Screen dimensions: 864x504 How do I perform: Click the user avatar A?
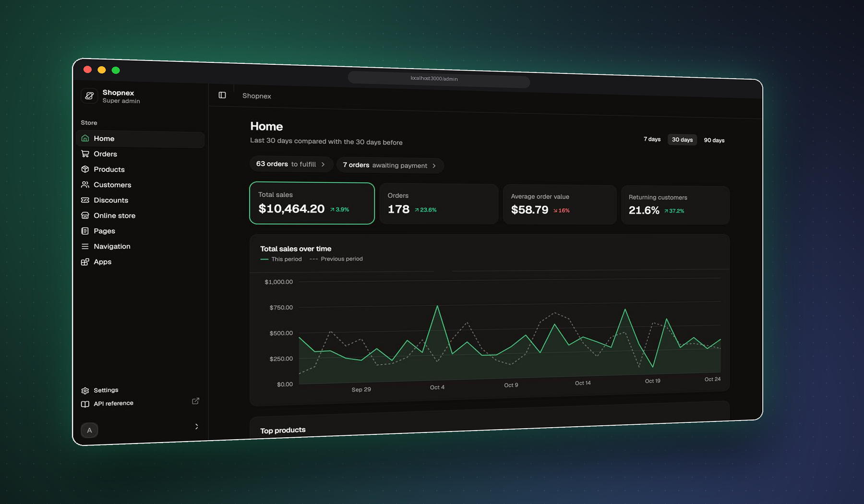click(x=89, y=430)
